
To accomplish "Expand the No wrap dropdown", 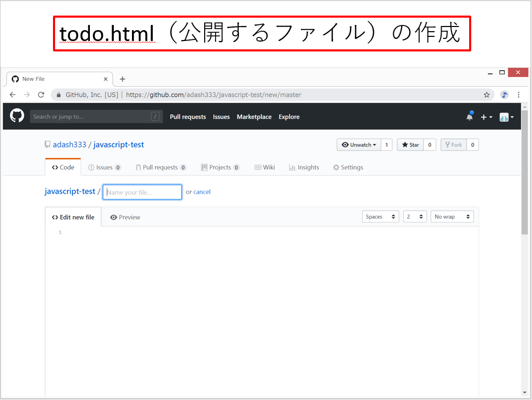I will [452, 217].
